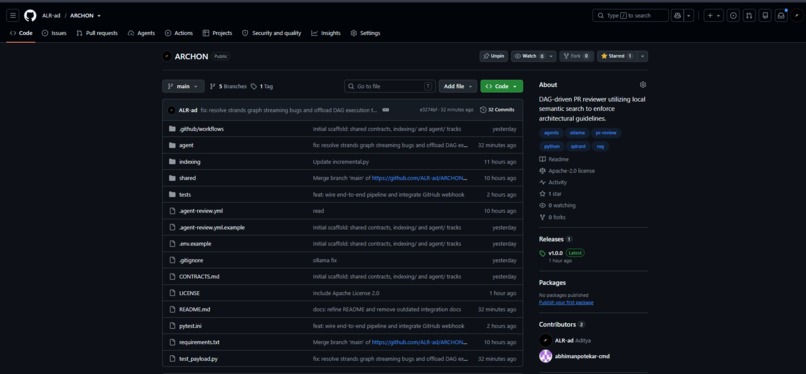Open the Copilot chat icon

[677, 15]
